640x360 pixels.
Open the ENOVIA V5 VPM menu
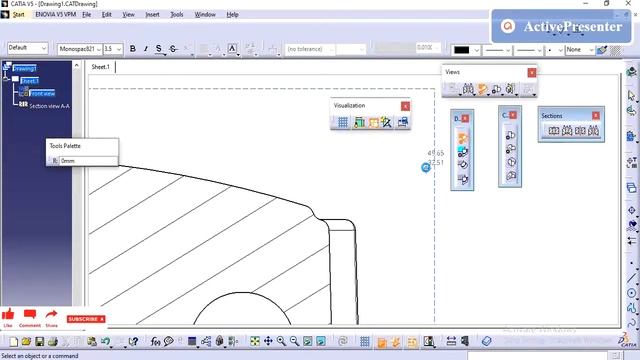click(x=56, y=14)
